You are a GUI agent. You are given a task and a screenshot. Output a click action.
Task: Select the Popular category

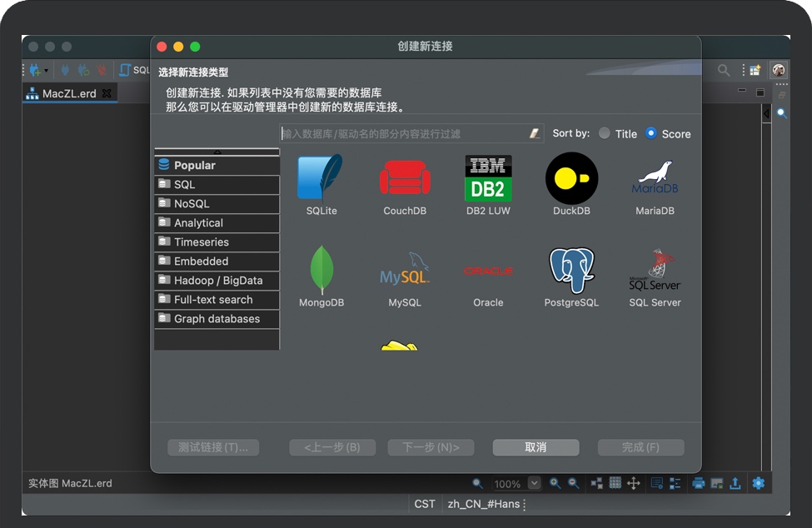[x=217, y=165]
